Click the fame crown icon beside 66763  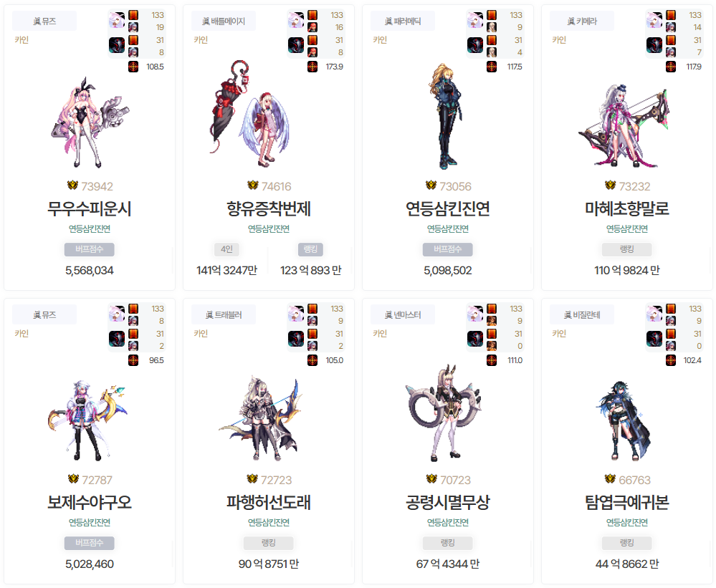point(610,479)
